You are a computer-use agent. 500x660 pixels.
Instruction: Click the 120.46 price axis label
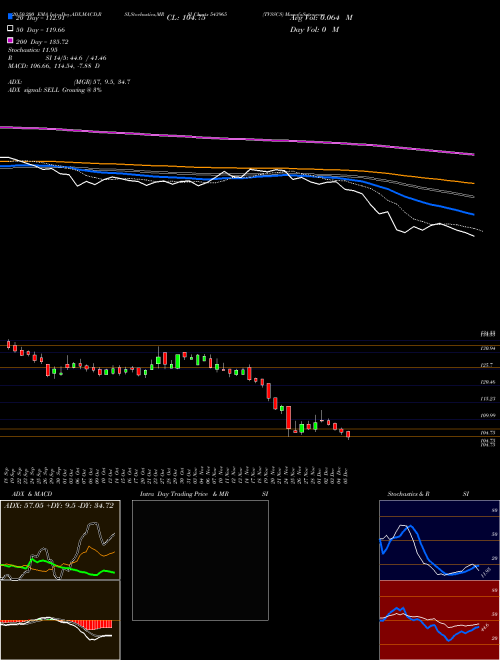(488, 382)
